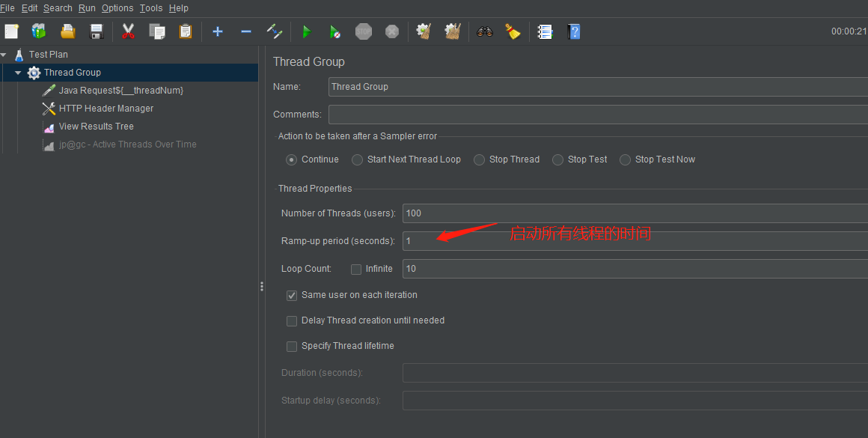
Task: Click the Cut scissors icon
Action: pos(129,31)
